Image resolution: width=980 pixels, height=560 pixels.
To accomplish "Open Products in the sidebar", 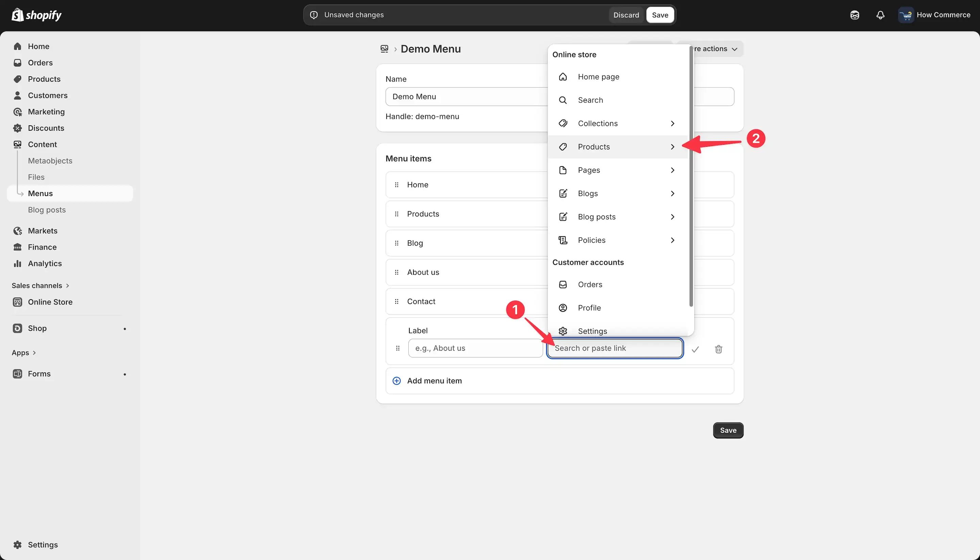I will tap(70, 79).
